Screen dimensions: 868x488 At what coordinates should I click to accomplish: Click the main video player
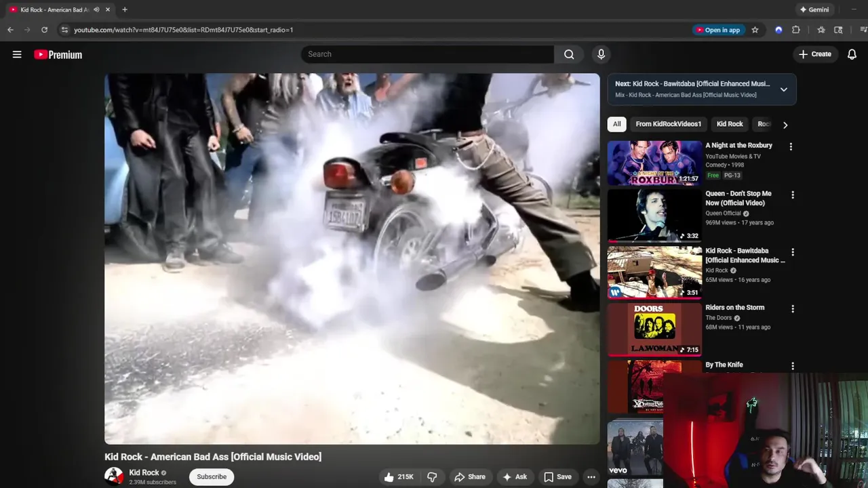coord(352,258)
